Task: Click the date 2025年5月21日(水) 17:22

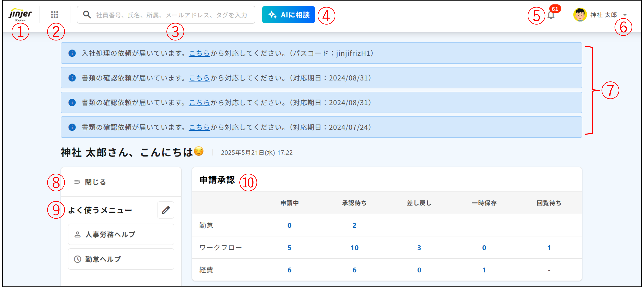Action: [257, 153]
